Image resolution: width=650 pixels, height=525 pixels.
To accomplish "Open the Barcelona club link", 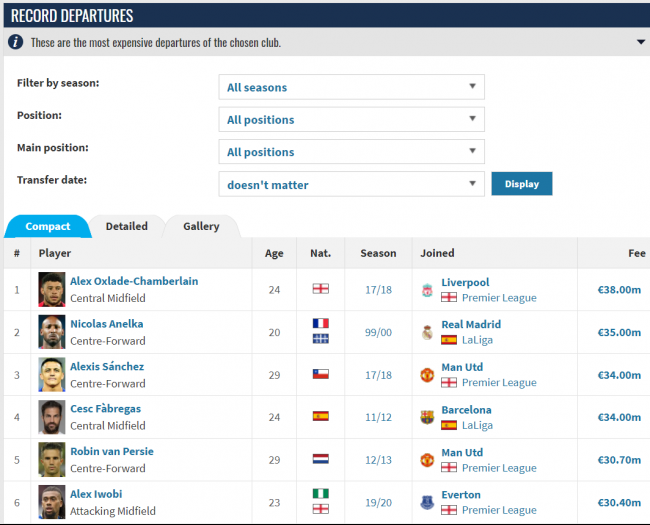I will point(466,410).
